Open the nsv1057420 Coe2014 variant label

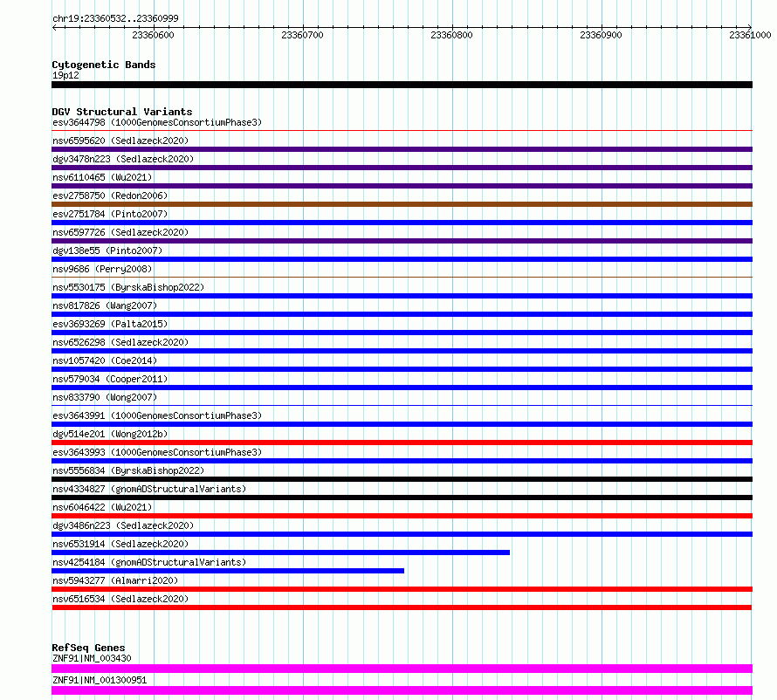pyautogui.click(x=105, y=360)
